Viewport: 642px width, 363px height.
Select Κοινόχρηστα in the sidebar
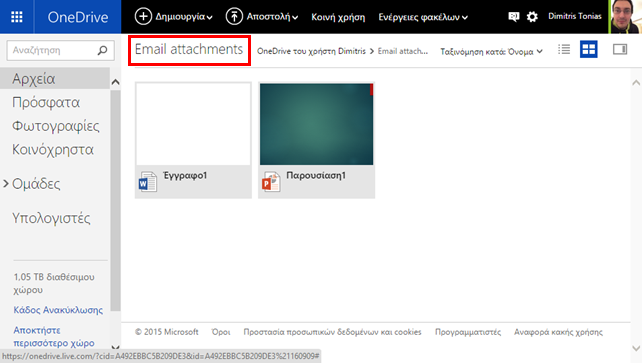coord(53,150)
